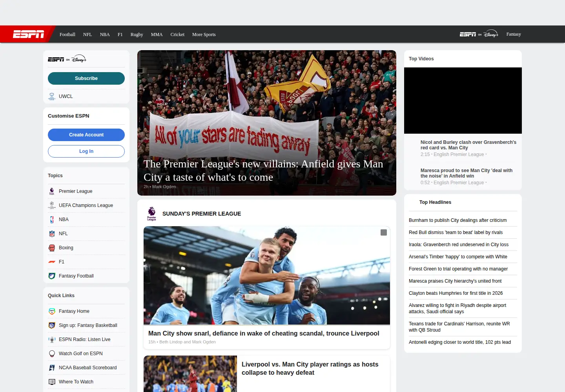Viewport: 565px width, 392px height.
Task: Select the Watch Golf on ESPN icon
Action: click(x=52, y=354)
